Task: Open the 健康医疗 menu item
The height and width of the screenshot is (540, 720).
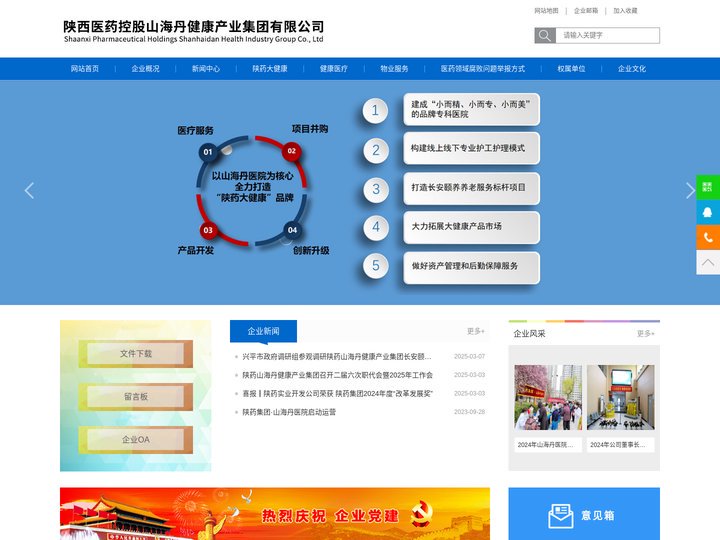Action: click(334, 69)
